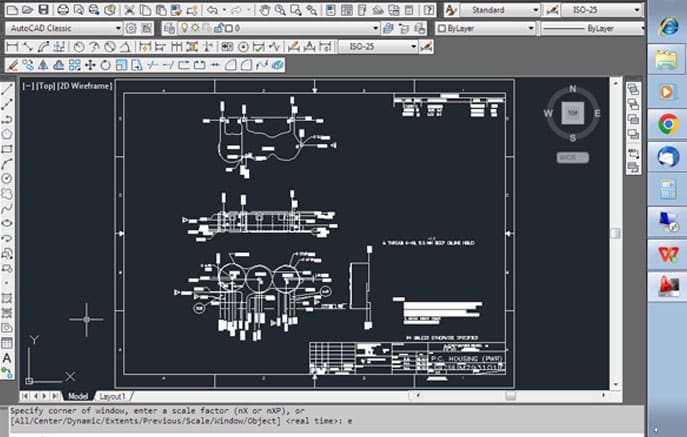Click the [-] viewport control

pyautogui.click(x=28, y=86)
